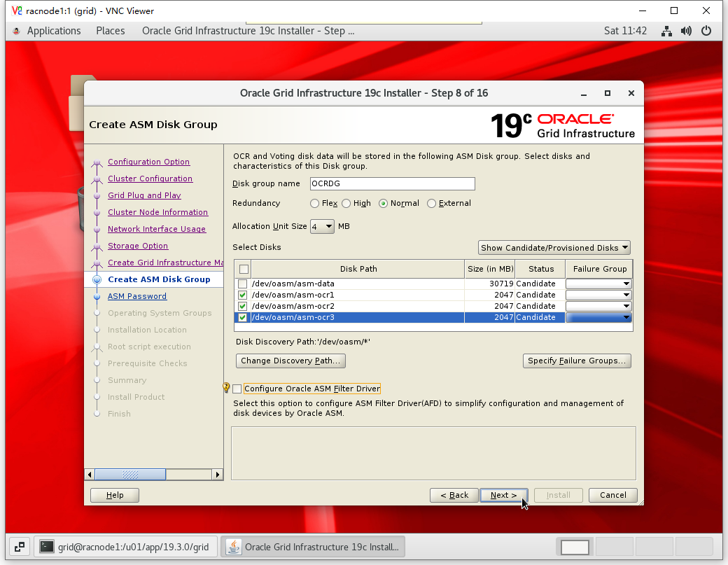Click the network icon in the top panel
Image resolution: width=728 pixels, height=565 pixels.
point(666,31)
